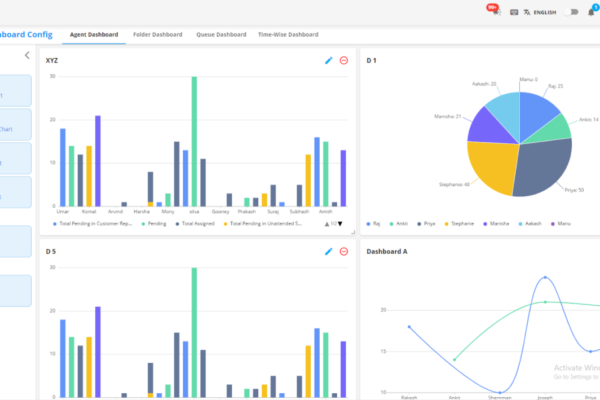Viewport: 600px width, 400px height.
Task: Click the tall green silva bar in D 5
Action: pos(194,332)
